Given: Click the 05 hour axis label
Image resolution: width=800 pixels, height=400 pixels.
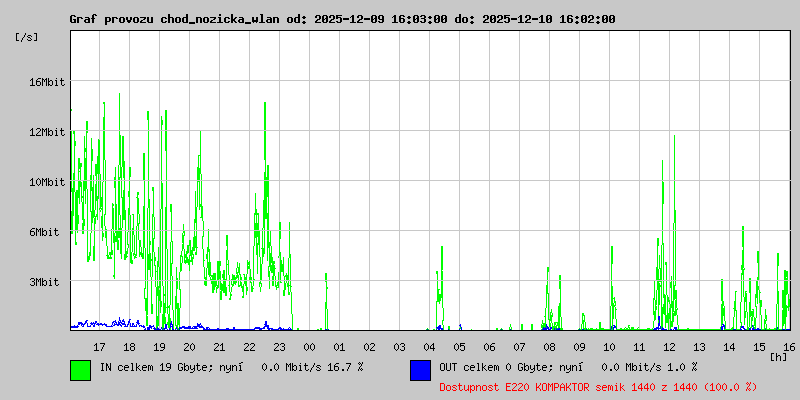Looking at the screenshot, I should pos(459,347).
